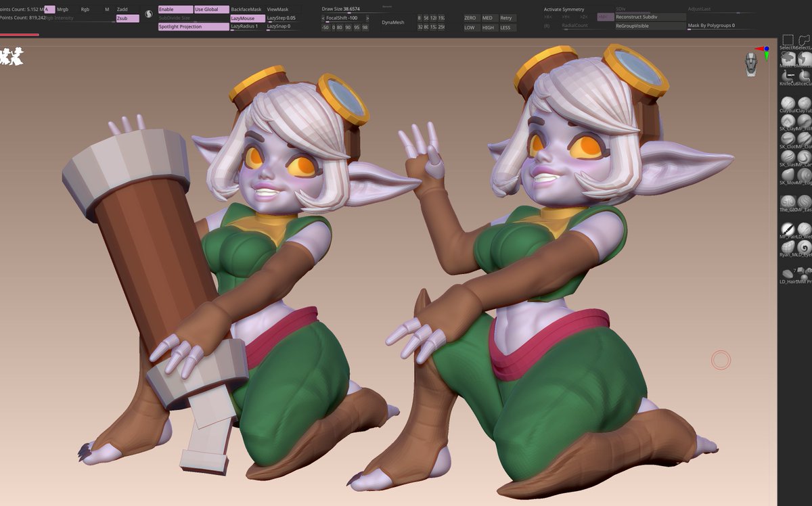Click the ZERO button
The width and height of the screenshot is (812, 506).
point(470,18)
